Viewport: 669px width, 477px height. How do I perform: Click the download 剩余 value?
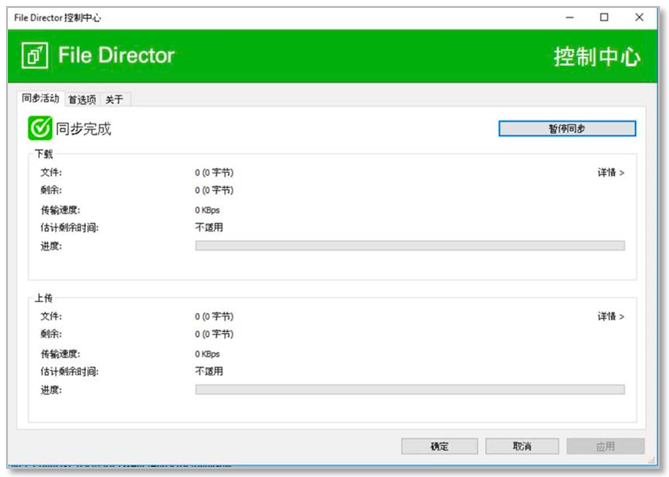tap(214, 190)
